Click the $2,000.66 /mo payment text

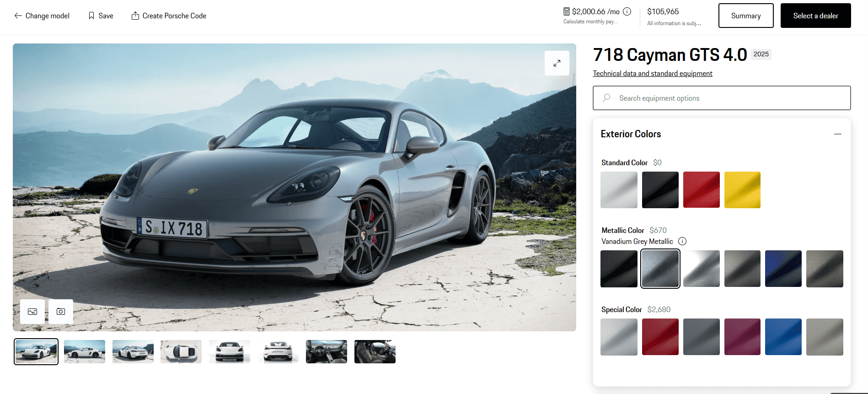coord(596,11)
